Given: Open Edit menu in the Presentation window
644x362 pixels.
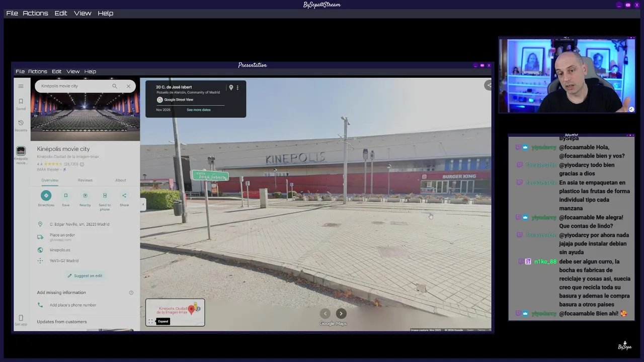Looking at the screenshot, I should [x=57, y=71].
